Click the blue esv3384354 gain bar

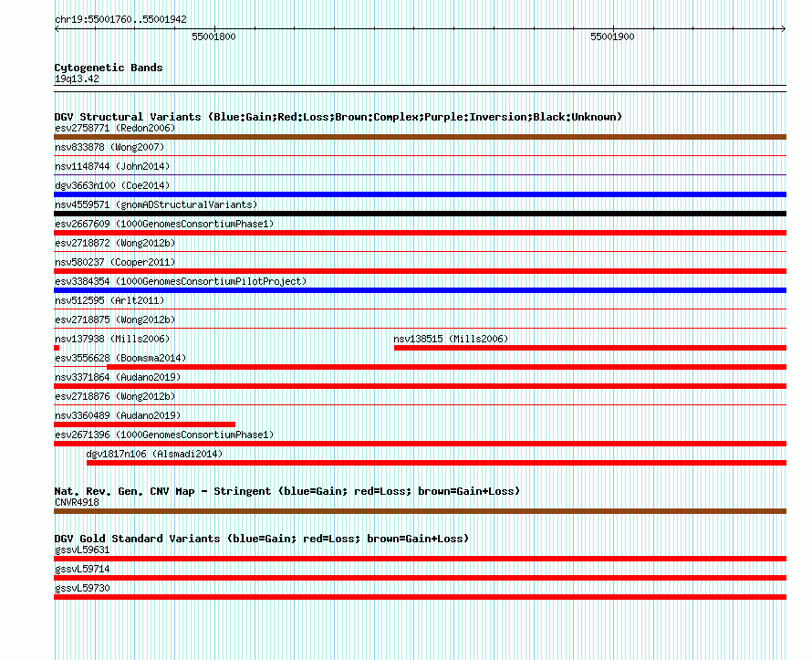tap(420, 290)
